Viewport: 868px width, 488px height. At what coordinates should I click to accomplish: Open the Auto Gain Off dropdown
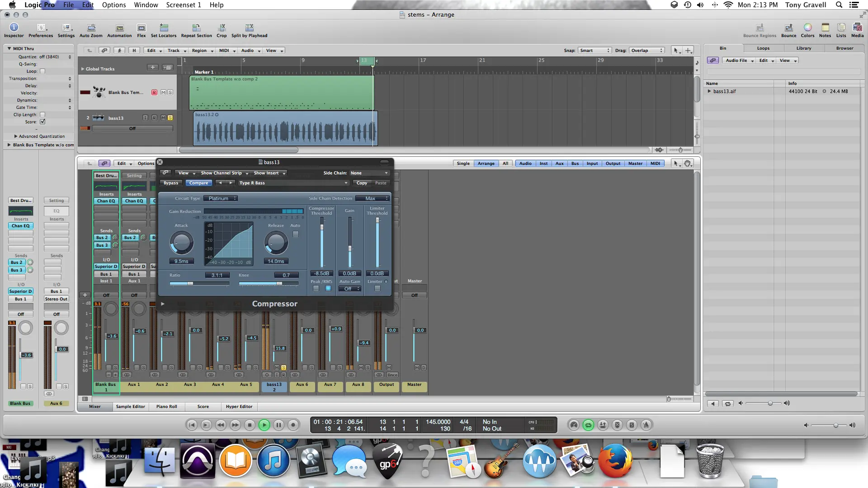[350, 289]
